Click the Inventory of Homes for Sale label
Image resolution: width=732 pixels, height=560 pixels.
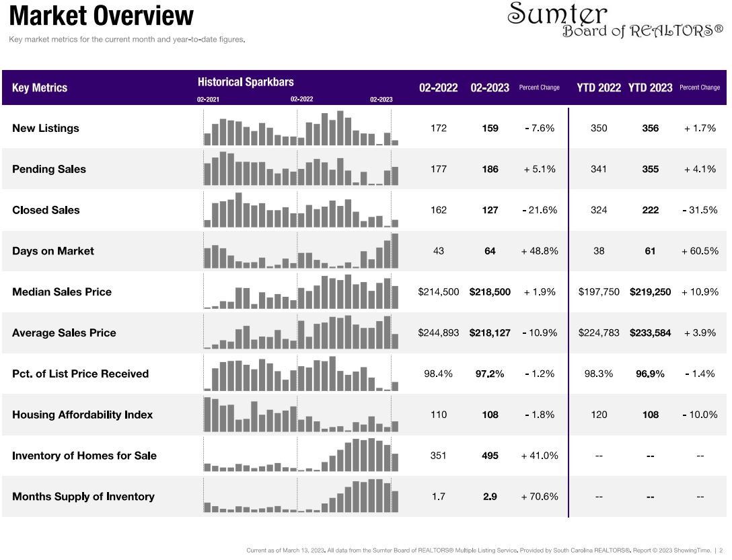pyautogui.click(x=84, y=456)
